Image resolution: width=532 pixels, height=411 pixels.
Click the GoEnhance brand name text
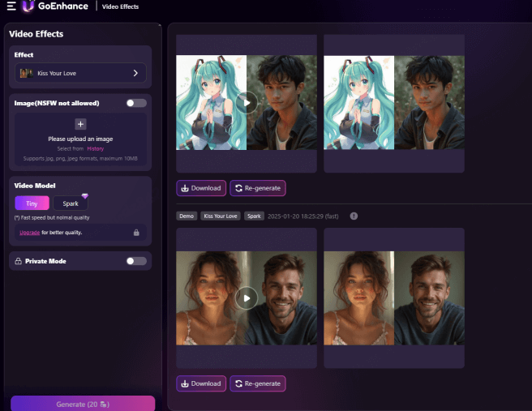[x=63, y=6]
